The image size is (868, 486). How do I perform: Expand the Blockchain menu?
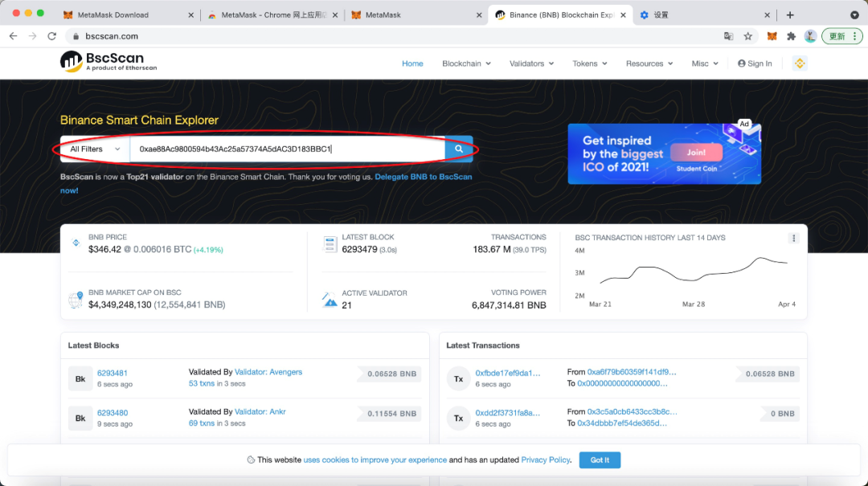click(466, 63)
